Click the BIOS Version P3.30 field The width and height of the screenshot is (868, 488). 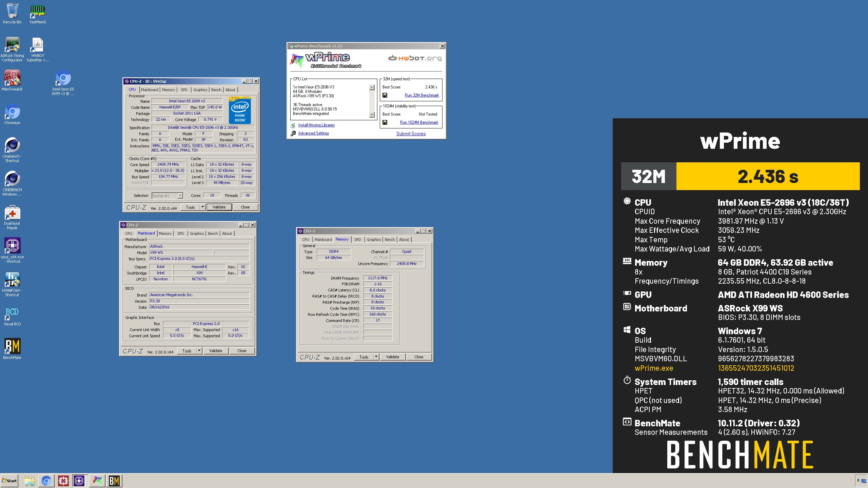[x=199, y=301]
